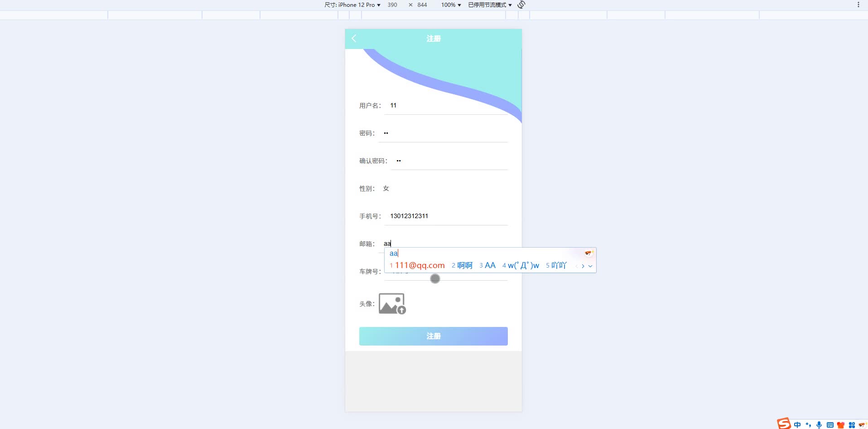Go back using the header back arrow
The image size is (868, 429).
[x=354, y=39]
